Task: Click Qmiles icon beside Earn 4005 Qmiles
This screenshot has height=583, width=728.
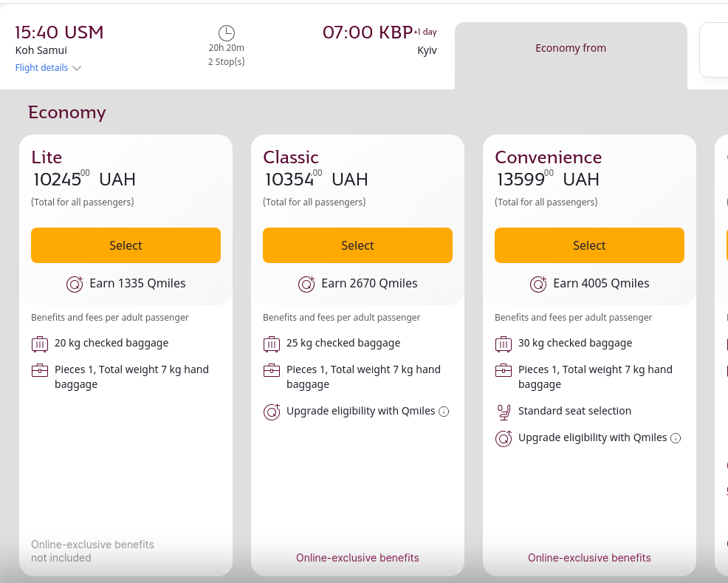Action: click(539, 284)
